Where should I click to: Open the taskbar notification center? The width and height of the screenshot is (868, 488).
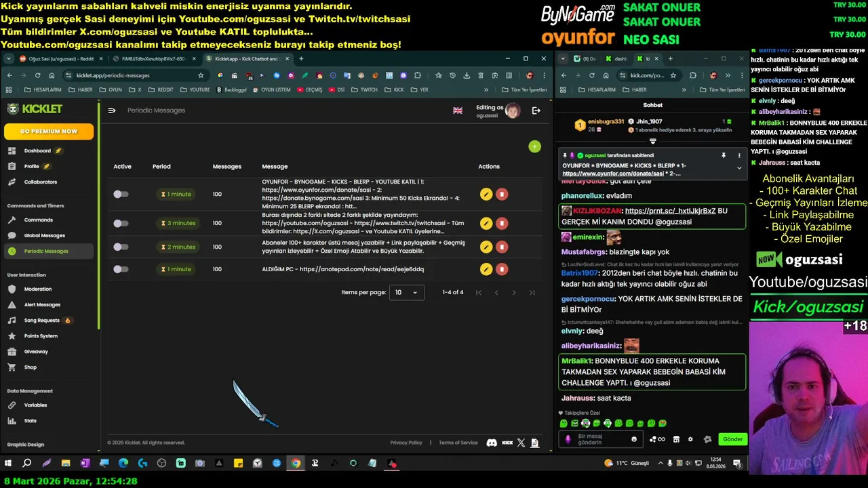point(736,464)
